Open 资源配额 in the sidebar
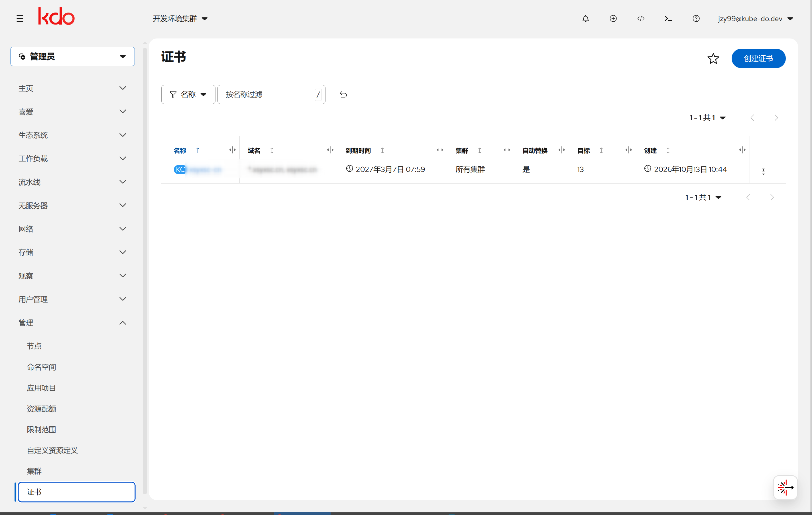Viewport: 812px width, 515px height. click(42, 409)
